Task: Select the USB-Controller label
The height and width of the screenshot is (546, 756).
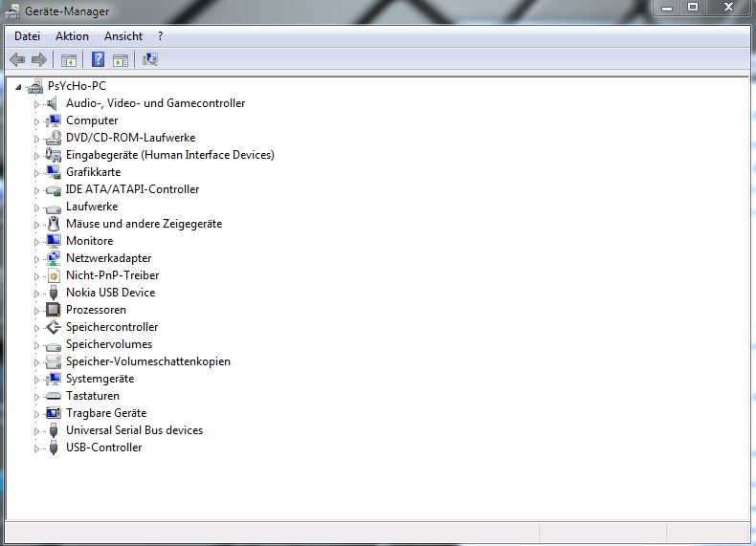Action: pos(103,448)
